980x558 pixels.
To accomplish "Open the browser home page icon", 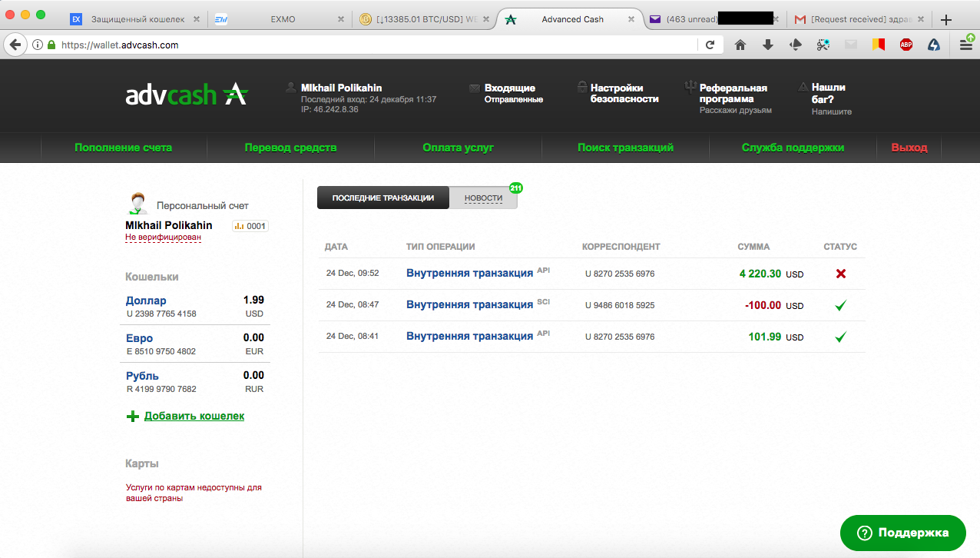I will 740,45.
